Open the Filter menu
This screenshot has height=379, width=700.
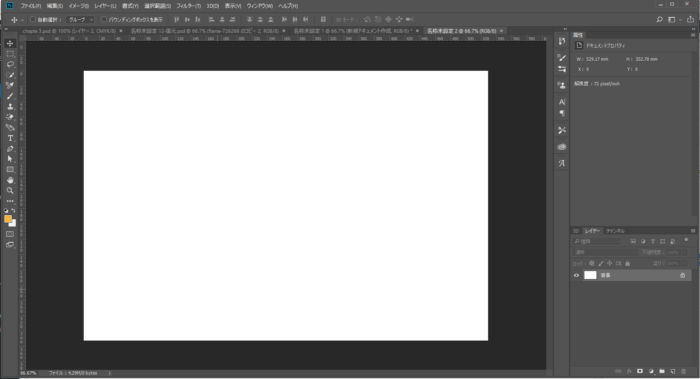coord(188,6)
